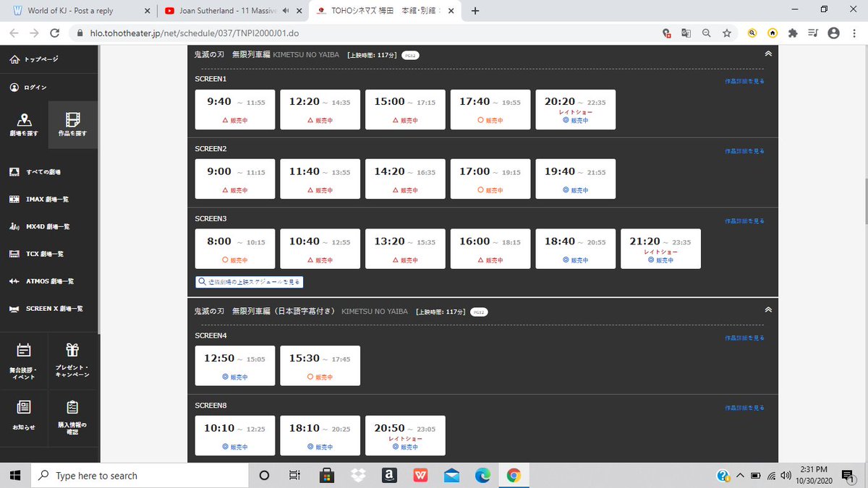Select SCREEN2 11:40 showtime
The width and height of the screenshot is (868, 488).
[320, 179]
